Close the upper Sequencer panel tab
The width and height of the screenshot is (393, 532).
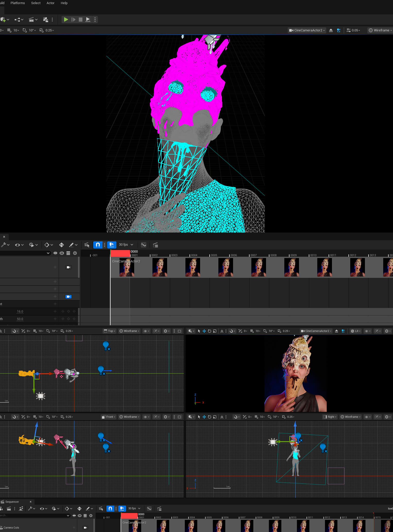[x=4, y=237]
